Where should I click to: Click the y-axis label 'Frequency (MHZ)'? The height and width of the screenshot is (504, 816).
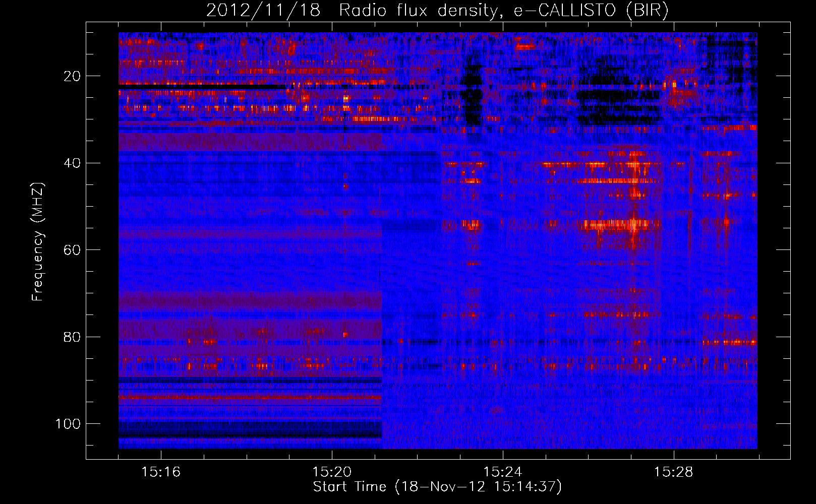point(38,242)
